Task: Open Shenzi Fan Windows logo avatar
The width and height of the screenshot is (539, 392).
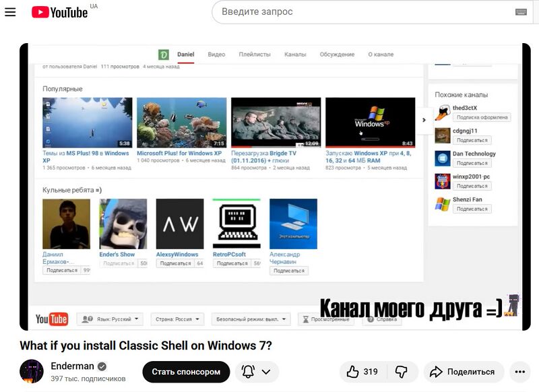Action: click(443, 204)
